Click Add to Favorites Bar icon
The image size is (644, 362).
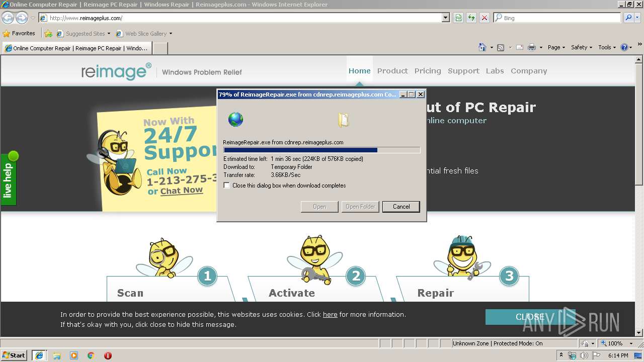[48, 34]
